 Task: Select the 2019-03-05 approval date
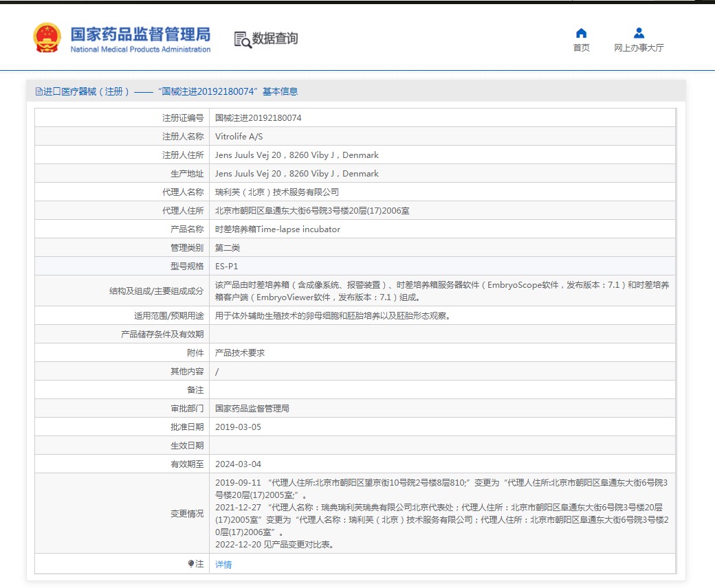tap(238, 427)
